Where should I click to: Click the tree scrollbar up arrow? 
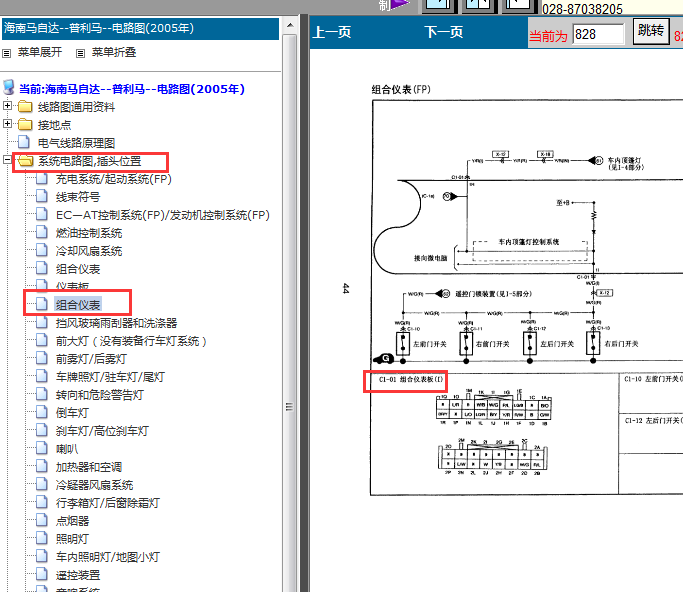coord(290,25)
